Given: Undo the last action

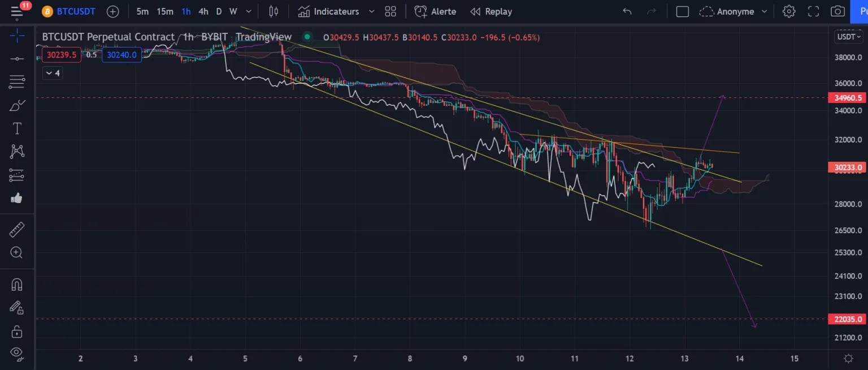Looking at the screenshot, I should pos(627,11).
